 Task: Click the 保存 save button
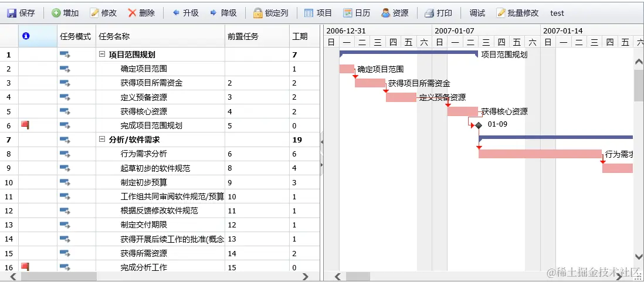(x=21, y=13)
